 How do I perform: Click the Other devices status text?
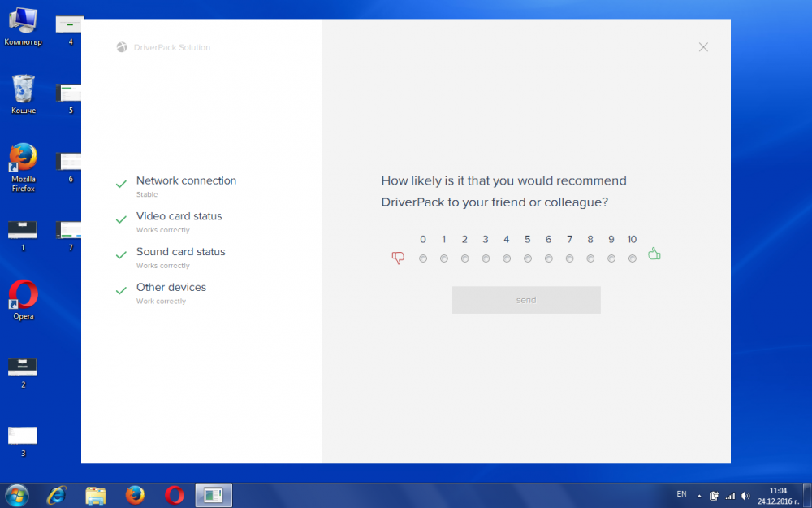coord(171,287)
